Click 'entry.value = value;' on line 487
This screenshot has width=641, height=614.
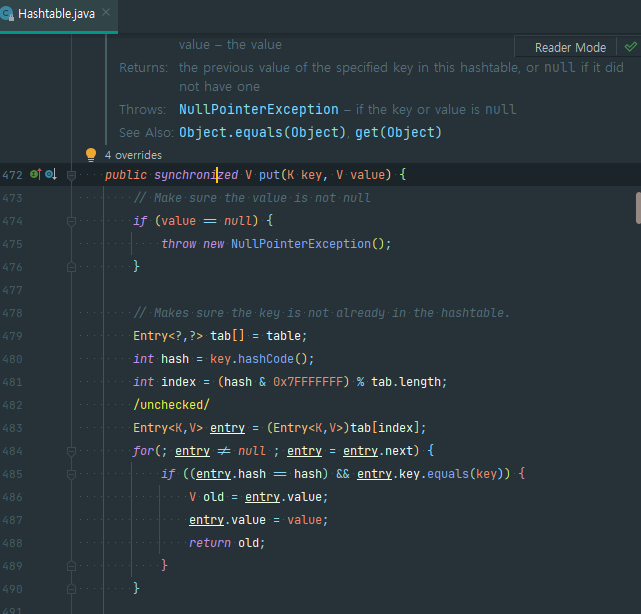coord(258,520)
